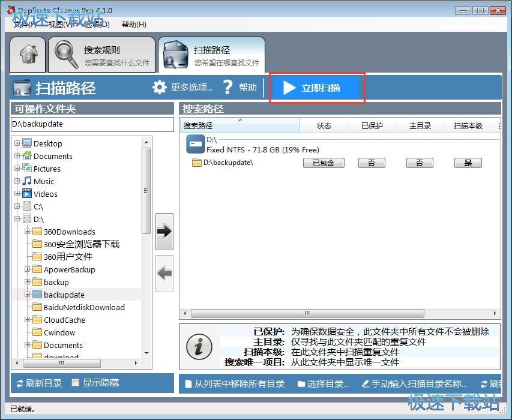Click the 扫描本级 column header

click(x=468, y=125)
